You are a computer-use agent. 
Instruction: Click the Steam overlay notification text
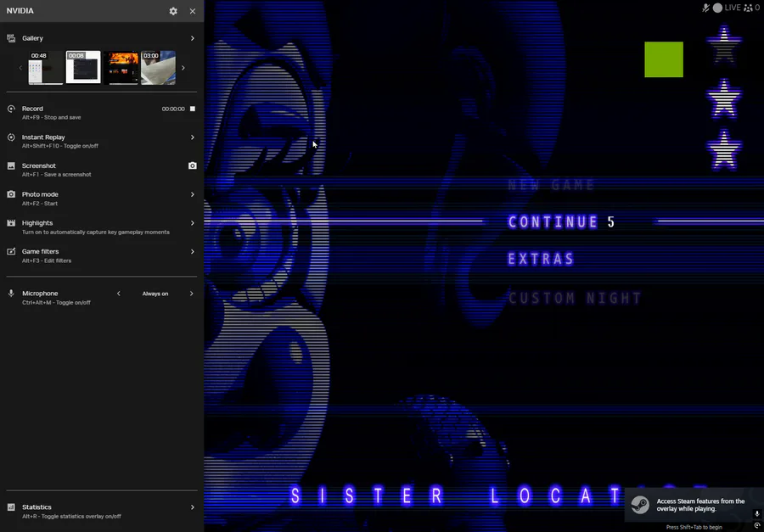click(x=700, y=505)
